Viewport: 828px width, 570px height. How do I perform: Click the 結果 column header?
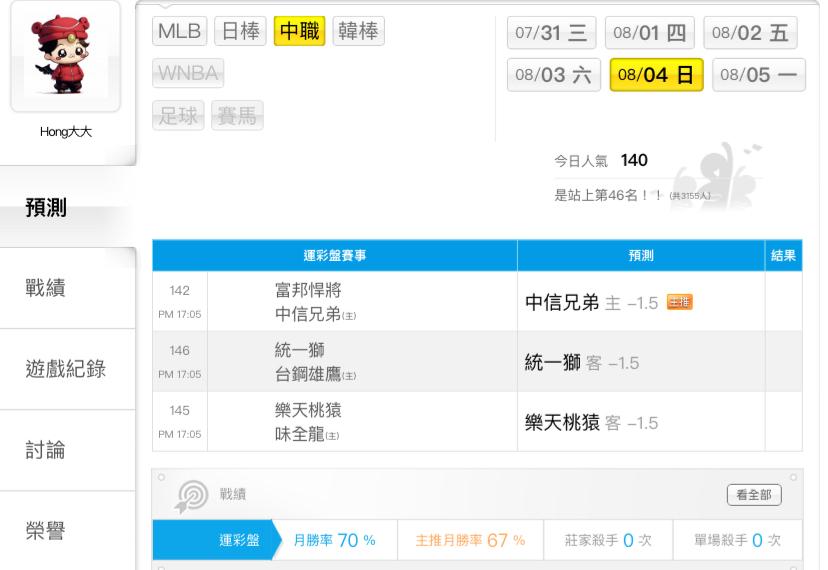pyautogui.click(x=784, y=256)
